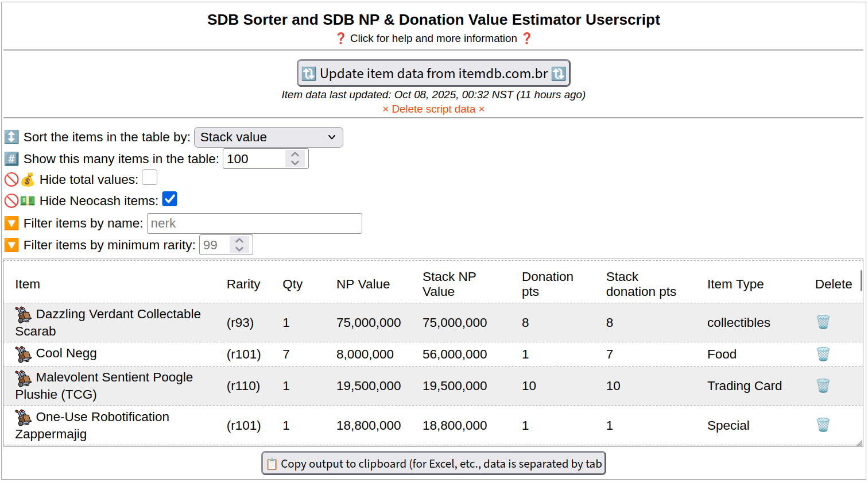The height and width of the screenshot is (482, 868).
Task: Click the SDB cart icon beside Cool Negg
Action: coord(24,354)
